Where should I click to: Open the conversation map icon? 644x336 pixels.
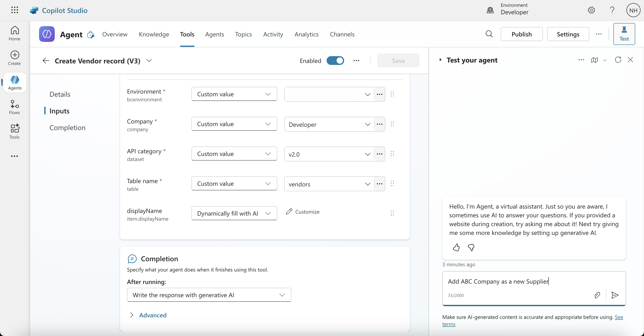[x=594, y=60]
